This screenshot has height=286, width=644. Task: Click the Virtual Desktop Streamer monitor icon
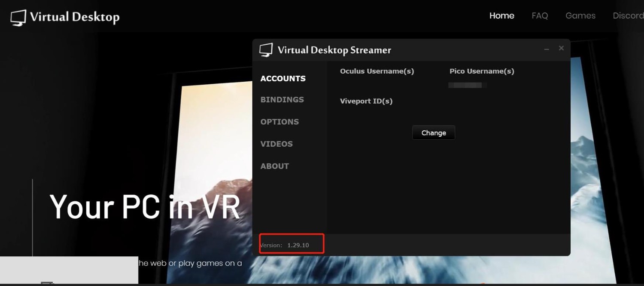pos(266,50)
